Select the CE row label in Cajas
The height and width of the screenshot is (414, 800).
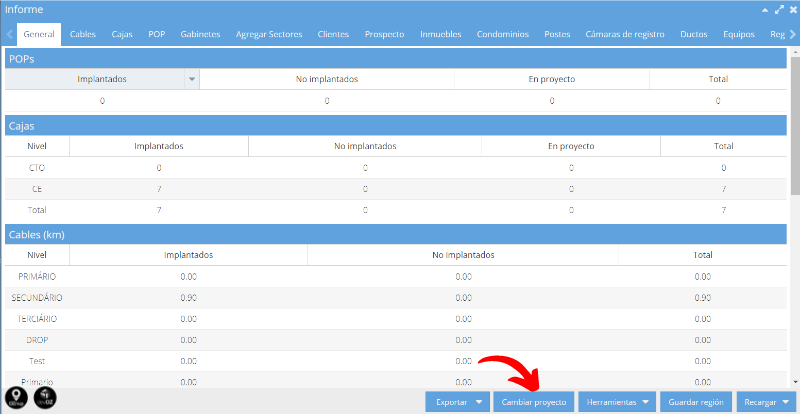pyautogui.click(x=37, y=189)
